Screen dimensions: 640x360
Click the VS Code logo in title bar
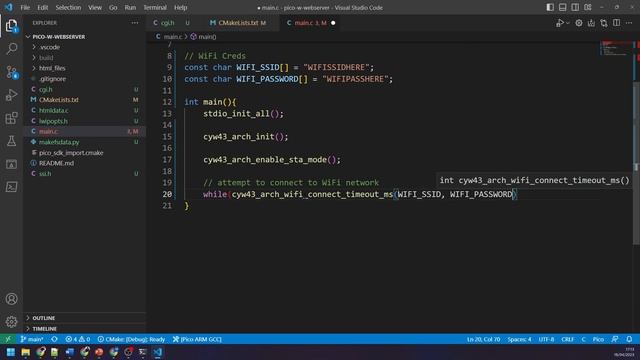click(8, 7)
